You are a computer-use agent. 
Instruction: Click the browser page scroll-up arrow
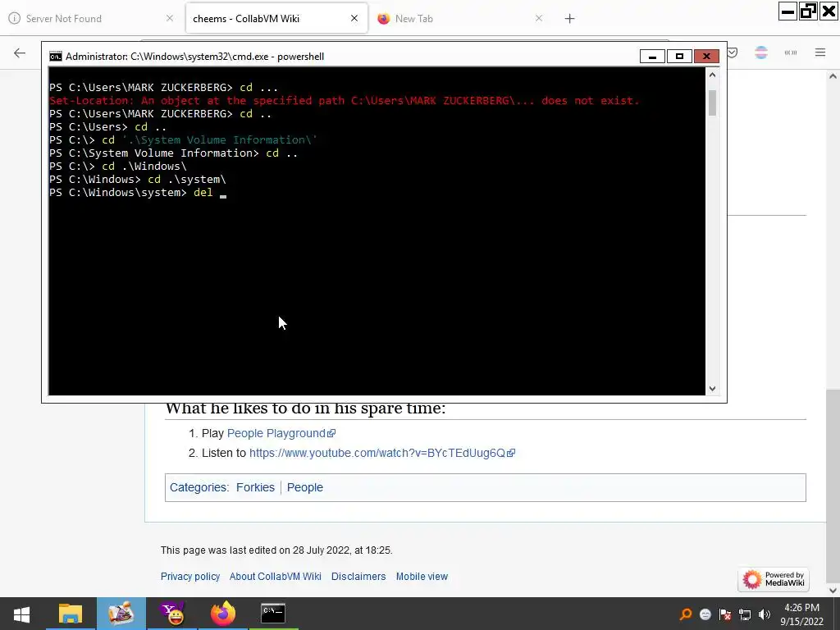(833, 76)
